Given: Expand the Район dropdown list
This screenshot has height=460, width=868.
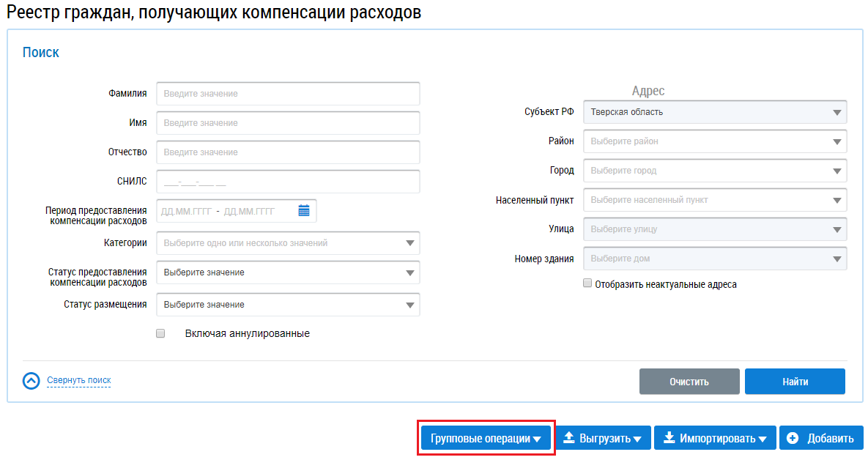Looking at the screenshot, I should [715, 141].
